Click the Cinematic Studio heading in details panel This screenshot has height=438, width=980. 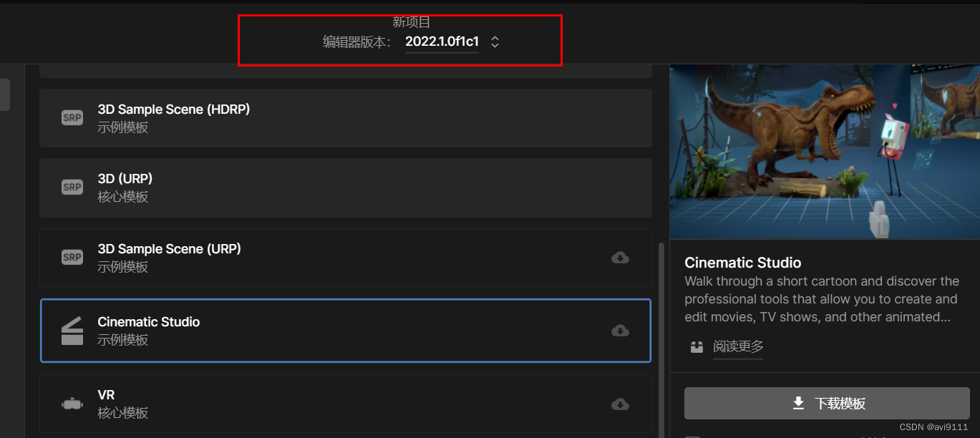[743, 263]
